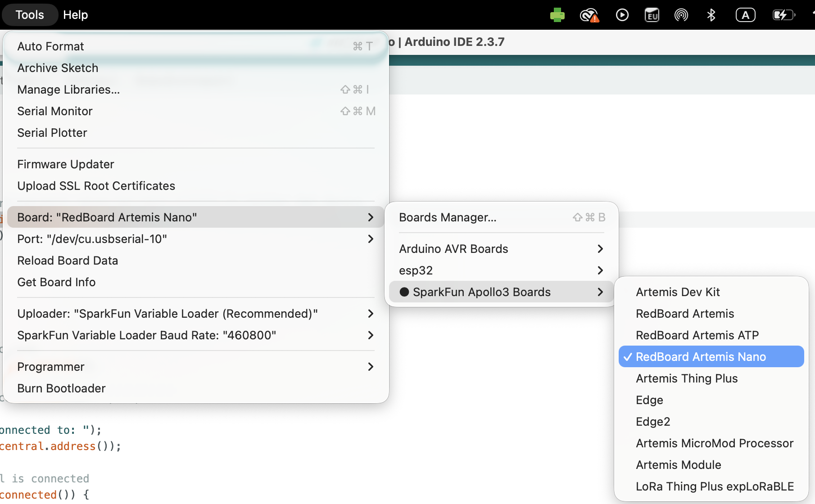Open Adobe Creative Cloud from the menu bar
This screenshot has width=815, height=504.
pyautogui.click(x=589, y=14)
